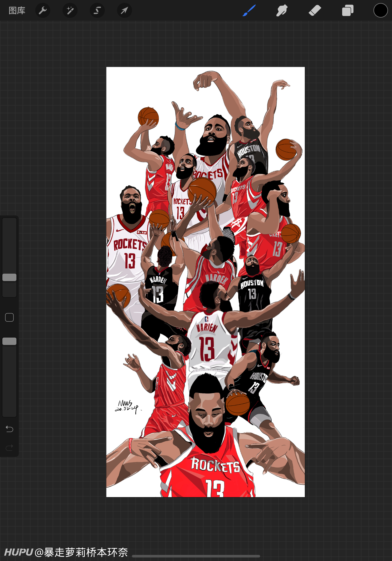Redo the last undone stroke

[9, 448]
